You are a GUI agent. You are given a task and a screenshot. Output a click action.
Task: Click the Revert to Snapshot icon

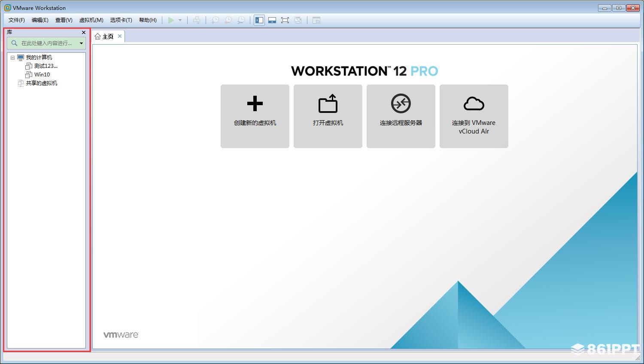[x=228, y=20]
